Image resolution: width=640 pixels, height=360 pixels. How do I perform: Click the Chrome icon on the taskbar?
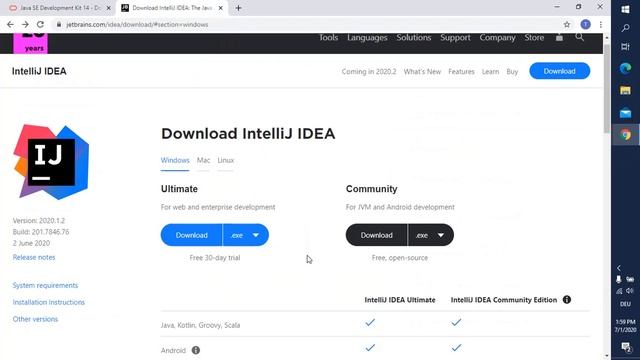pyautogui.click(x=625, y=135)
